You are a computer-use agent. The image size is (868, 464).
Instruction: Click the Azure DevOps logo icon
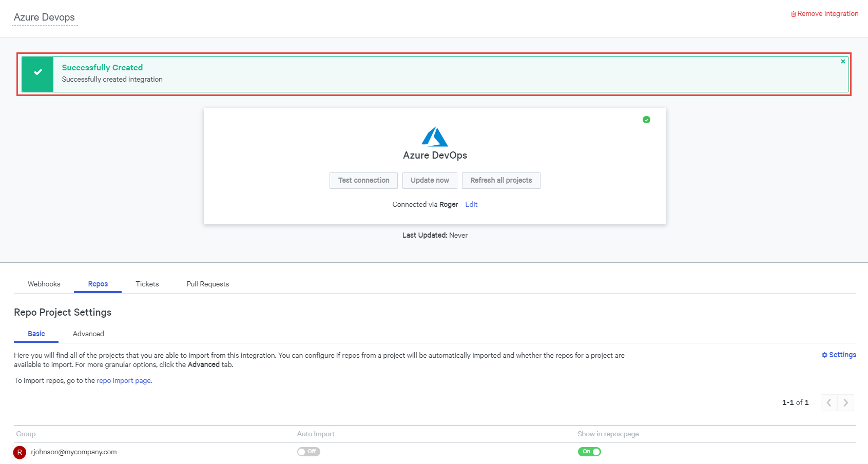(435, 137)
